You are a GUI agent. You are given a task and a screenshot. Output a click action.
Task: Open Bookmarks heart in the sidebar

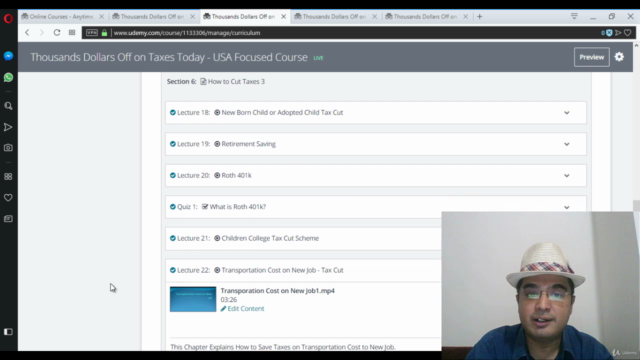coord(8,198)
